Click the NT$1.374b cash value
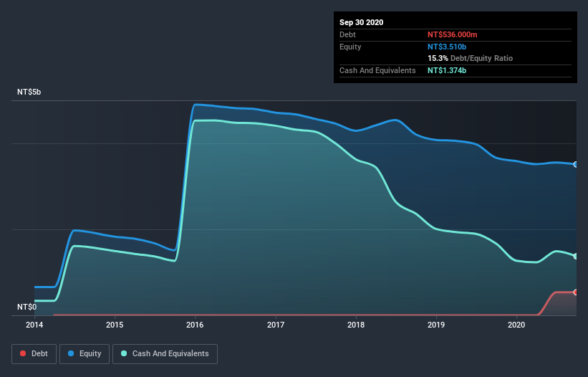The height and width of the screenshot is (377, 588). click(x=447, y=70)
